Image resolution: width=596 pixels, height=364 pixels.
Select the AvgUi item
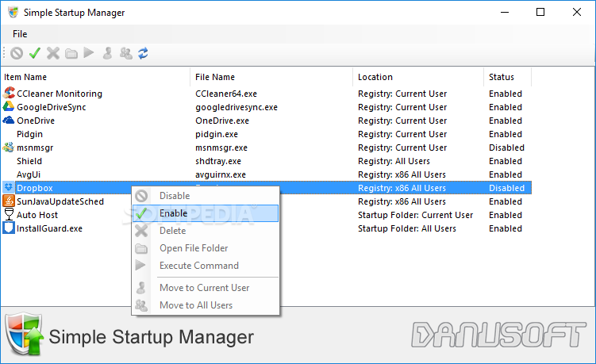[29, 174]
